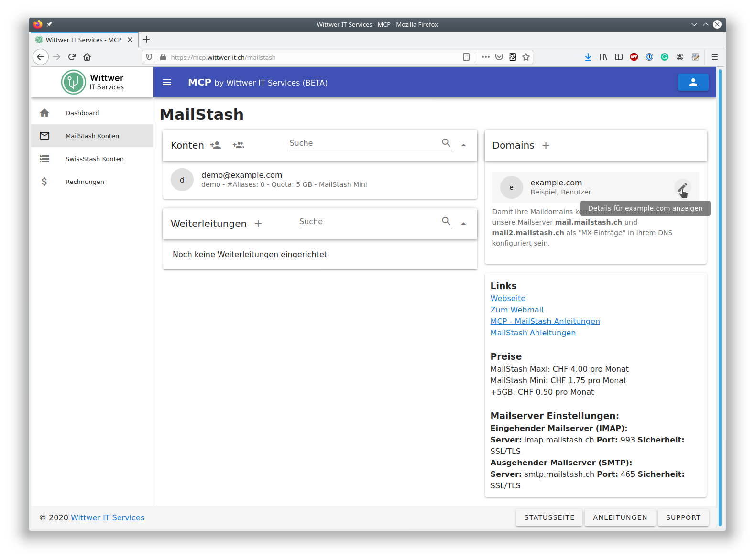Open tracking protection shield icon
Image resolution: width=755 pixels, height=560 pixels.
(149, 57)
